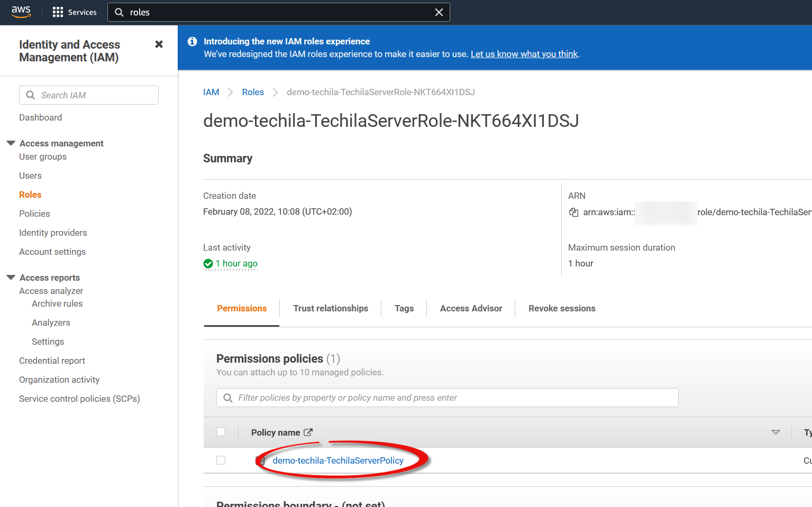Click the magnifier icon in Search IAM
Viewport: 812px width, 507px height.
(31, 95)
